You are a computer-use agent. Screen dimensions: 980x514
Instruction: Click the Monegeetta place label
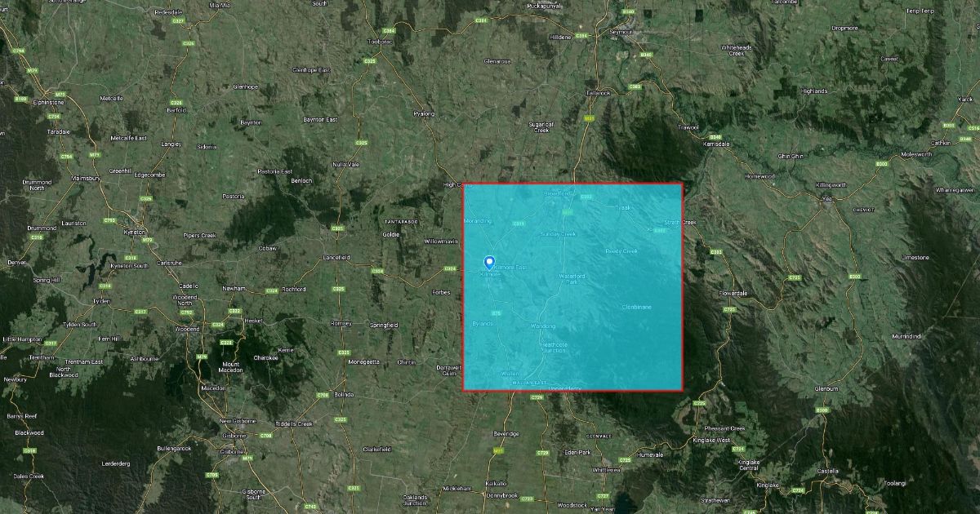[x=364, y=361]
